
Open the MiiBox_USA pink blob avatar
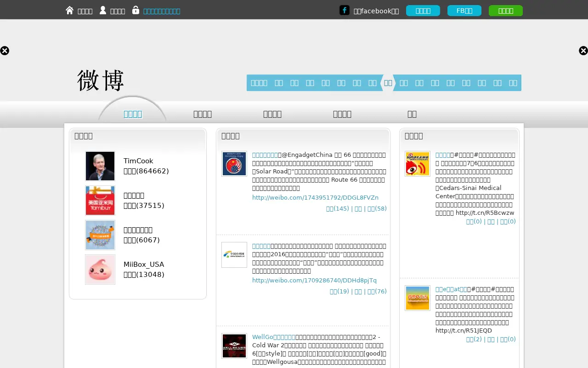[x=100, y=270]
